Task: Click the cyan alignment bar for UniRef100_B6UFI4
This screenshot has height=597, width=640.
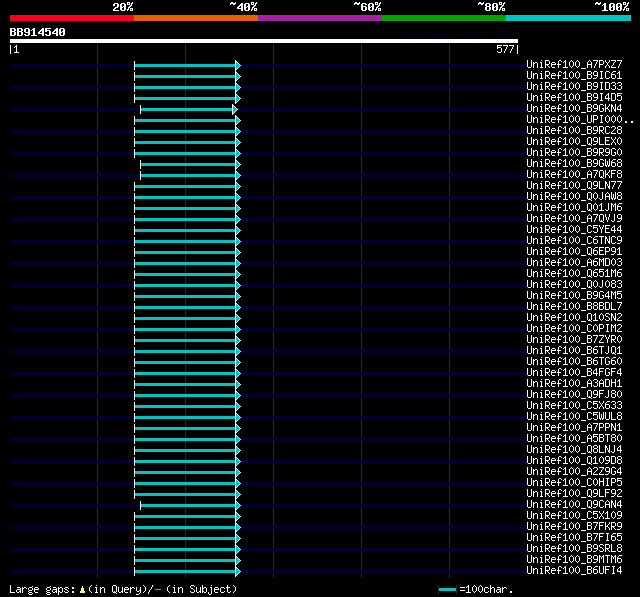Action: (187, 572)
